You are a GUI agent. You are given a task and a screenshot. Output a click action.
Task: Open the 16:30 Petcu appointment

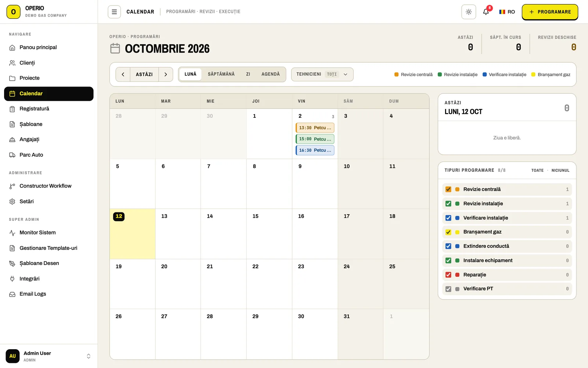(x=315, y=150)
